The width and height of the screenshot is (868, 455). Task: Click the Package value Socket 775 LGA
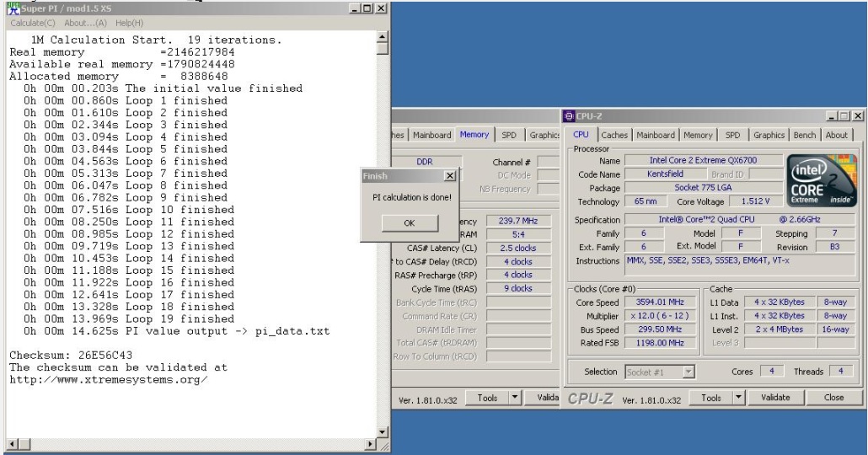pos(703,188)
